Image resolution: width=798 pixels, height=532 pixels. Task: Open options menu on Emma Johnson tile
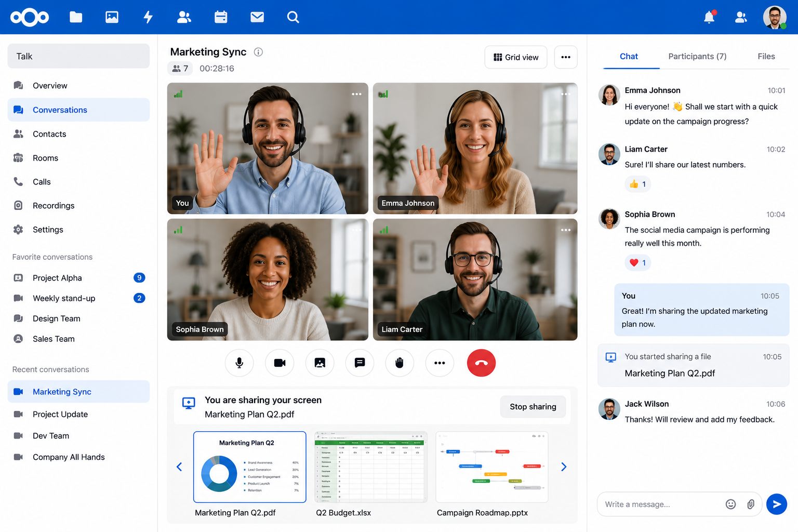pos(566,94)
